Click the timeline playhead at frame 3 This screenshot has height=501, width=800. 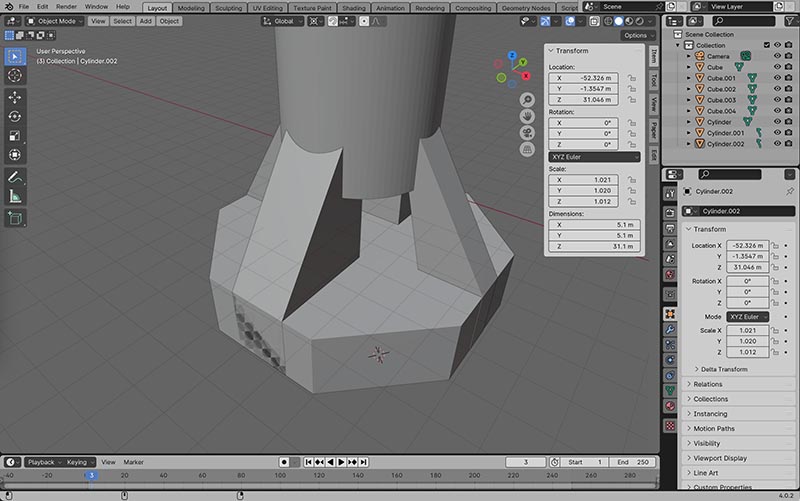(91, 475)
